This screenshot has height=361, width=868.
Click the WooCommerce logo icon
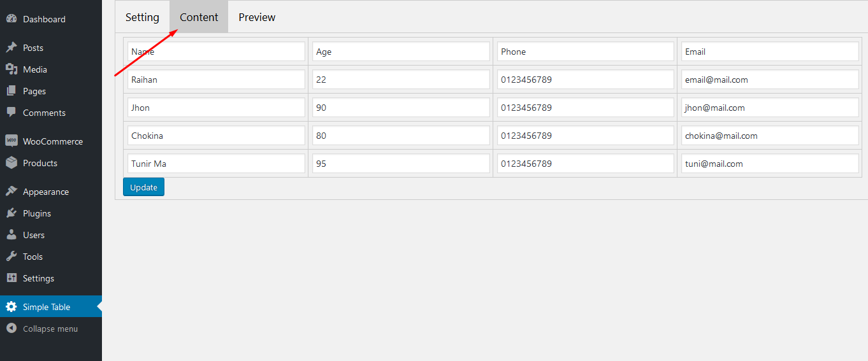click(11, 141)
